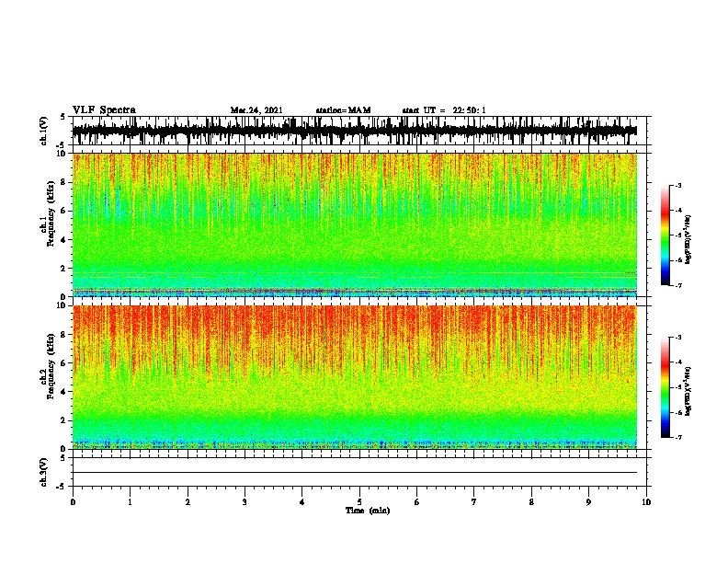Click the ch.1 color bar PSD label
This screenshot has width=728, height=563.
pyautogui.click(x=688, y=239)
